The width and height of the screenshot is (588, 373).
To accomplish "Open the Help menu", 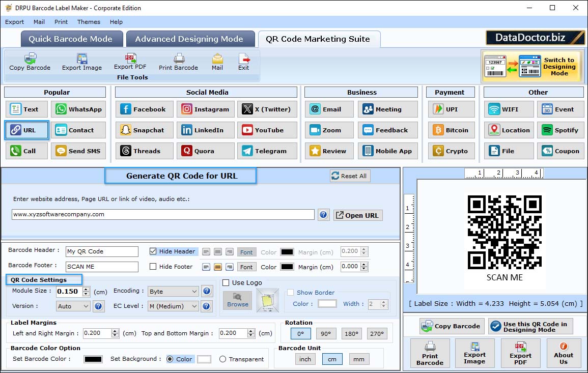I will click(x=116, y=22).
